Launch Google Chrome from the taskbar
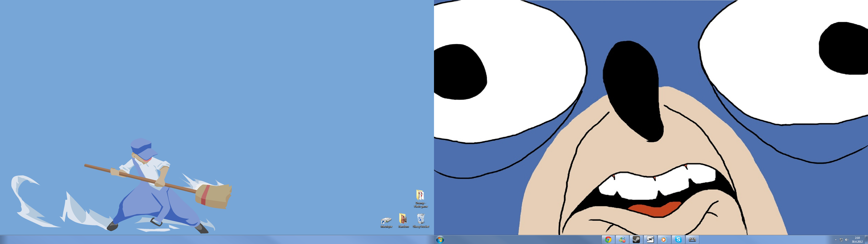 point(608,240)
